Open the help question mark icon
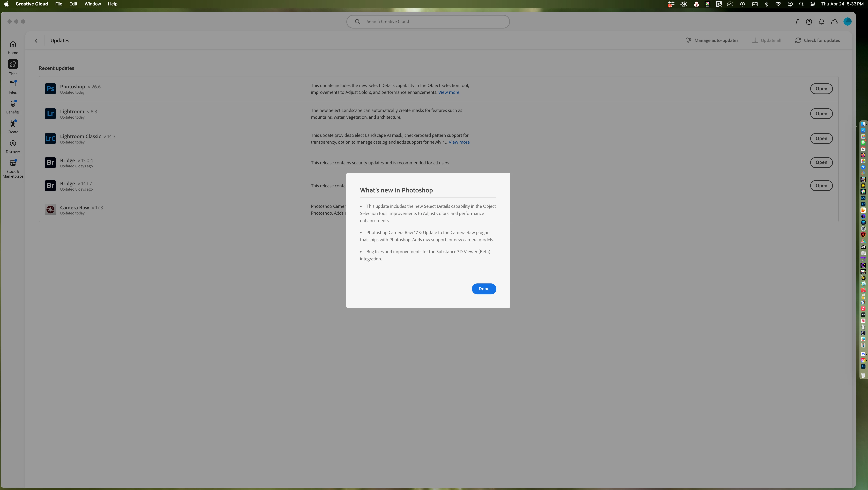 click(x=809, y=22)
